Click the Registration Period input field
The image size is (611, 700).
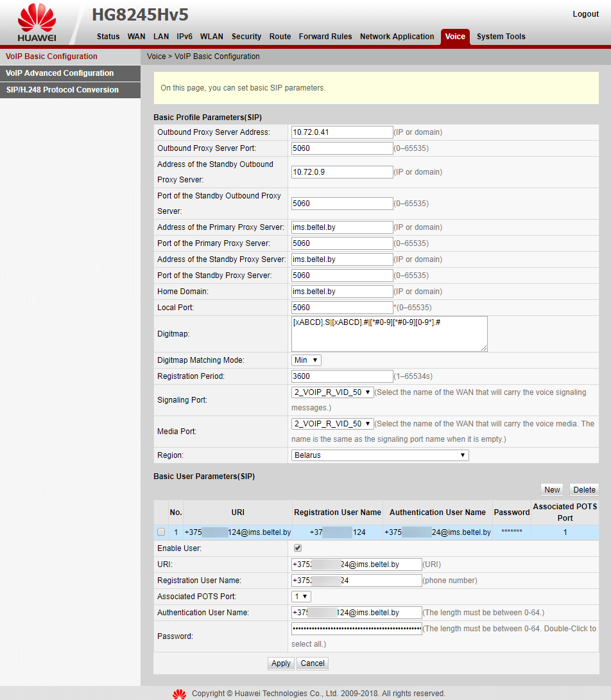[341, 376]
